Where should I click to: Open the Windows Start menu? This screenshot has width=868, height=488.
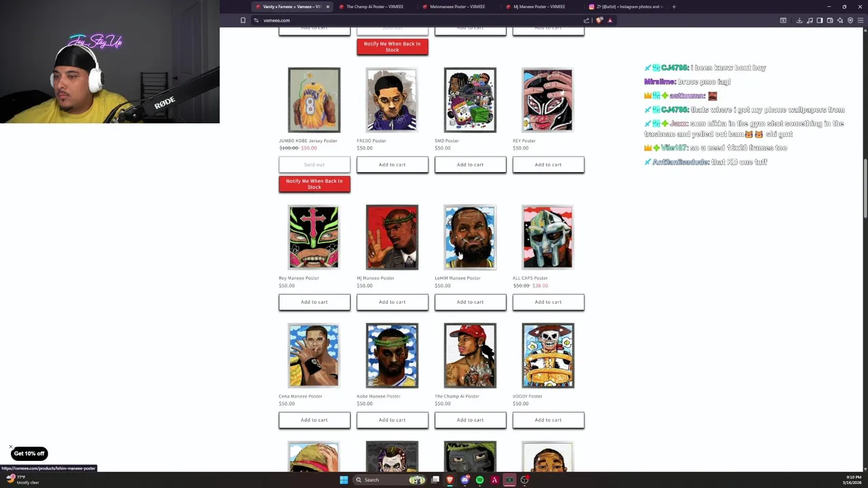[x=344, y=480]
